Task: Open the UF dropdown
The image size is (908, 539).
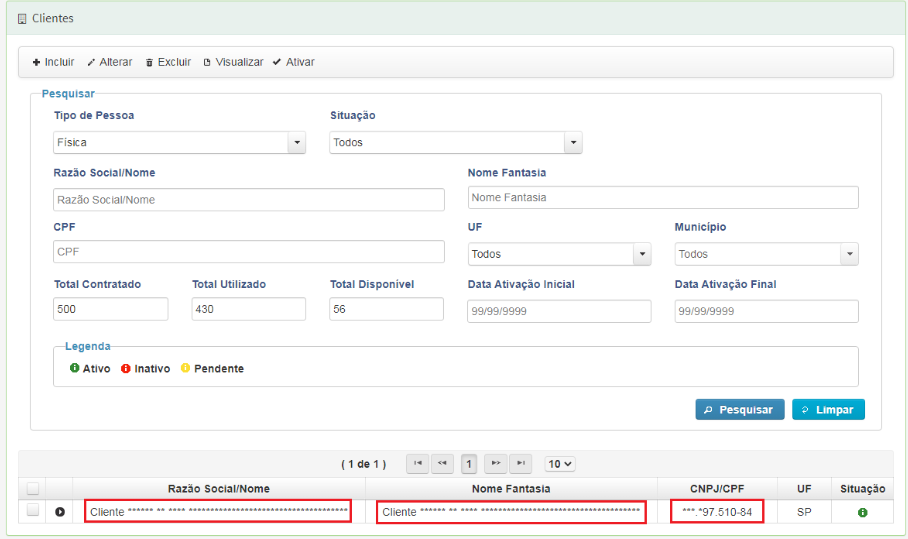Action: 559,254
